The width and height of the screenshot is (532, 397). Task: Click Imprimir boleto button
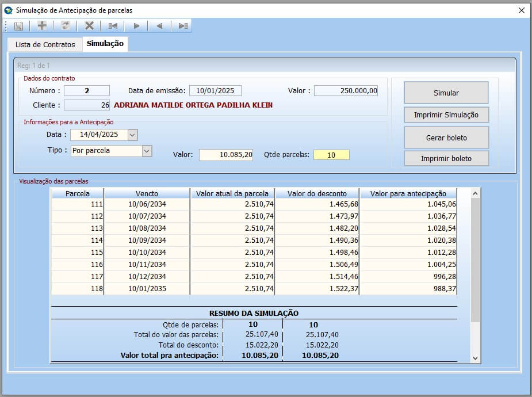click(446, 158)
